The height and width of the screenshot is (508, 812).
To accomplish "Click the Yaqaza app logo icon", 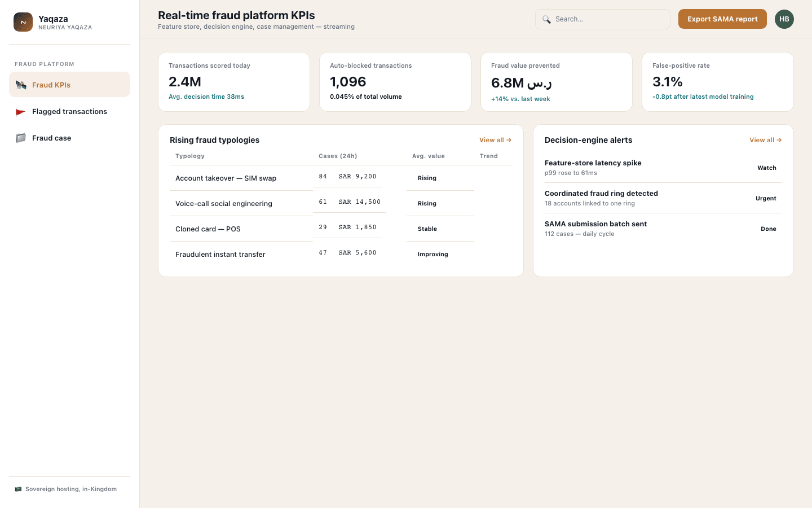I will click(x=23, y=22).
